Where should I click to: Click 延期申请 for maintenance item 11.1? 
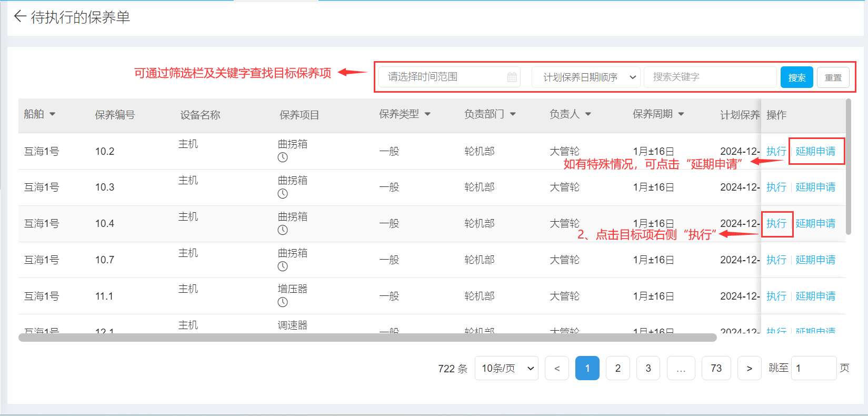tap(815, 296)
